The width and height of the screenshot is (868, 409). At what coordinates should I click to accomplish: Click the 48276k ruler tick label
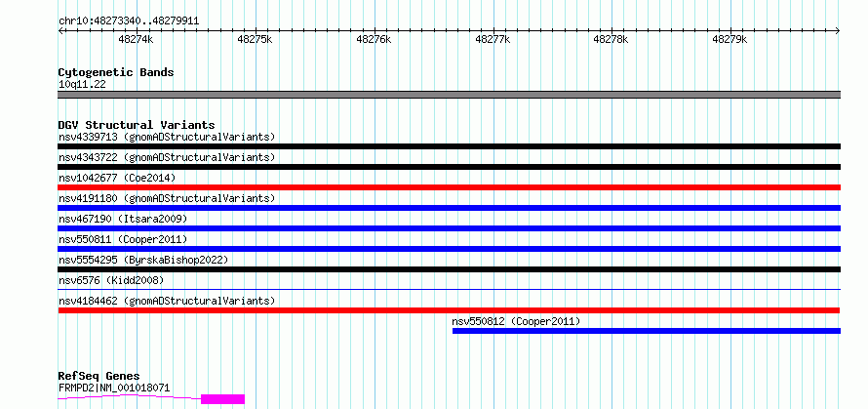coord(374,40)
